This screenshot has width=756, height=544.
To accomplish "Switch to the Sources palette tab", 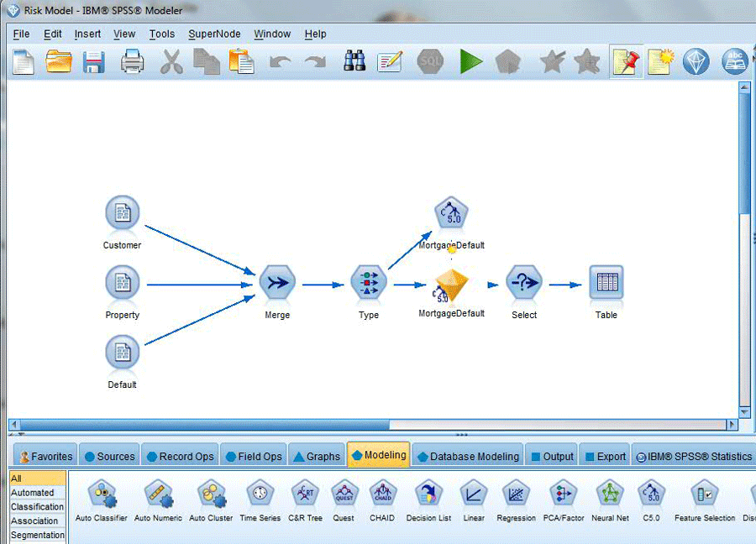I will pos(108,456).
